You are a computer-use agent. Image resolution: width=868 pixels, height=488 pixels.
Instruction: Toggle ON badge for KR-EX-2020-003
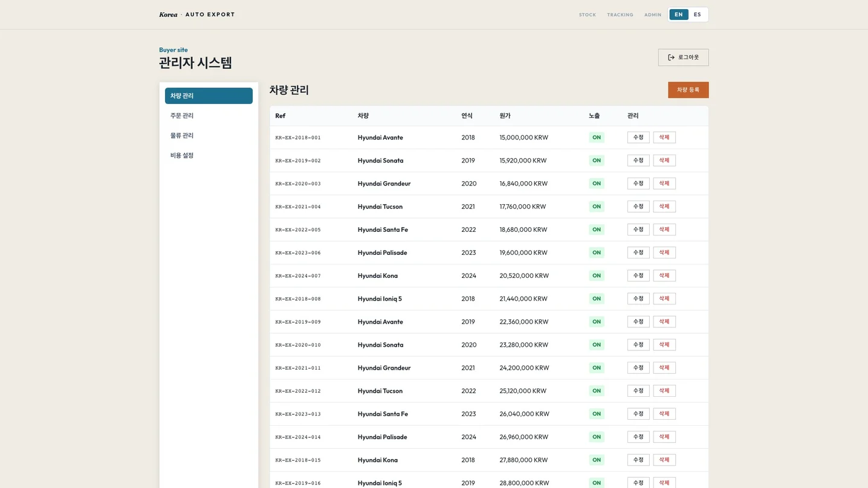point(597,184)
